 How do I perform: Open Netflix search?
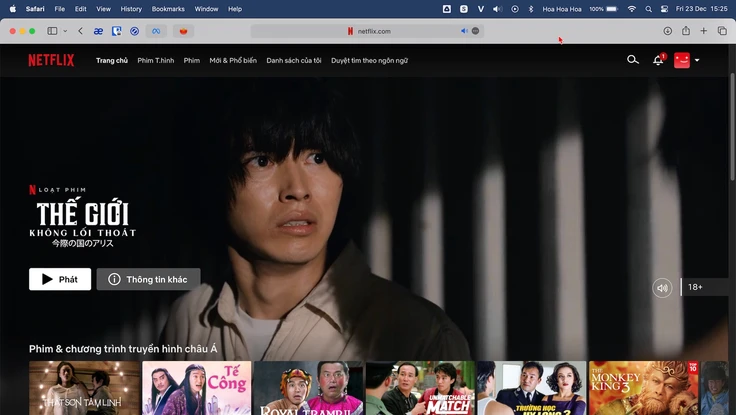pos(633,60)
